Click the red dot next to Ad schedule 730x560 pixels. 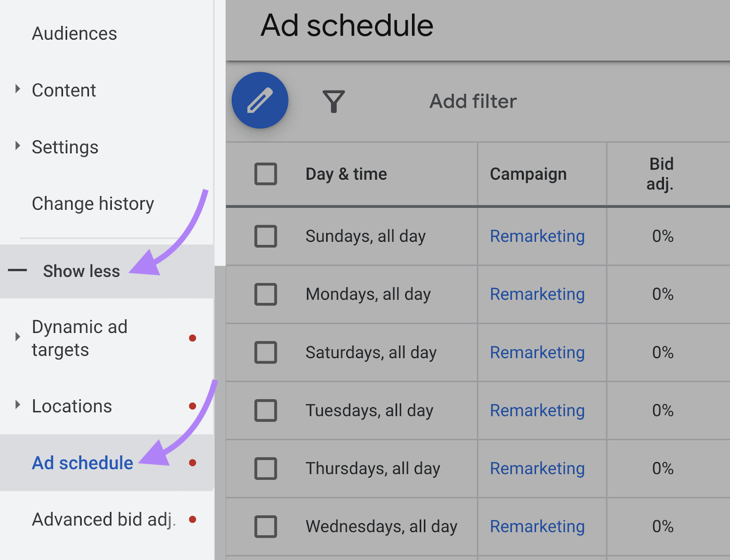[x=193, y=462]
